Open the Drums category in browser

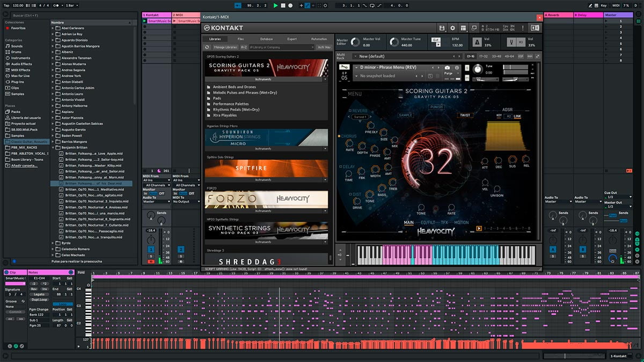pyautogui.click(x=17, y=52)
